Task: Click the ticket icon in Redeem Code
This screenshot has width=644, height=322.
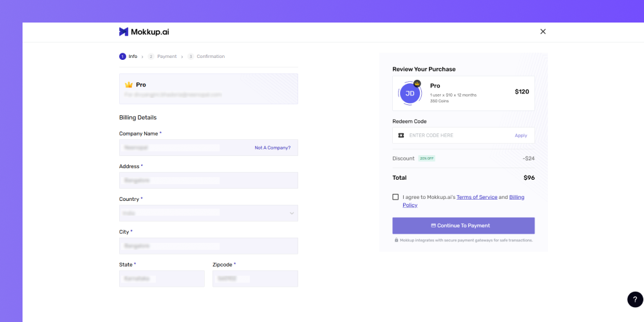Action: pyautogui.click(x=401, y=135)
